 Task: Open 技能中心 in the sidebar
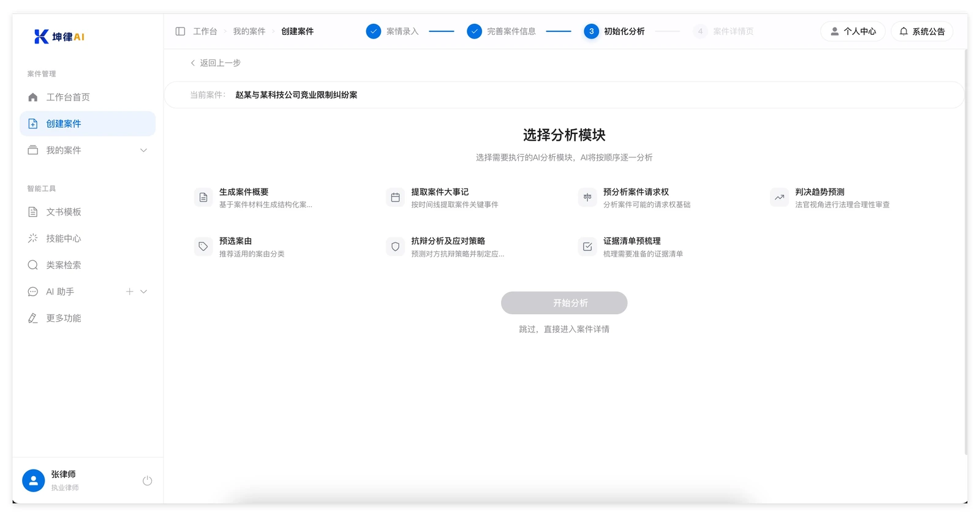88,238
